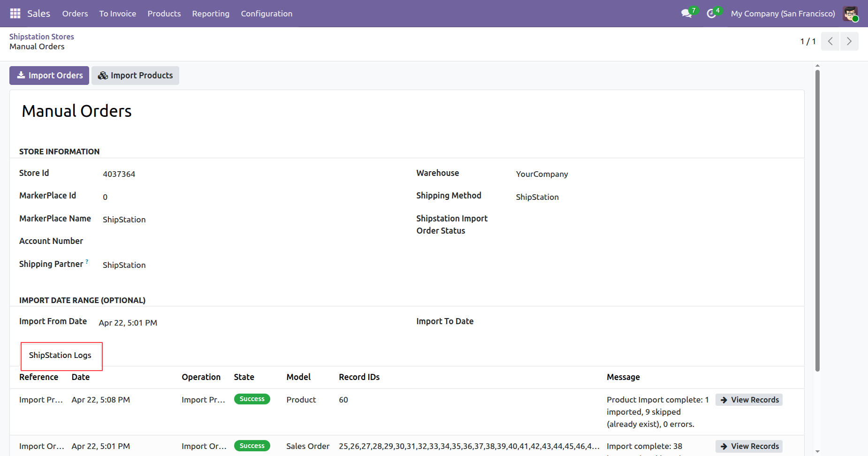This screenshot has height=456, width=868.
Task: Open Shipping Method ShipStation field
Action: click(537, 197)
